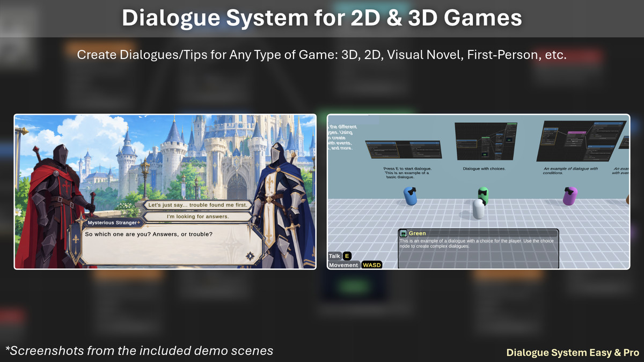
Task: Click the Green speaker portrait icon
Action: tap(403, 233)
